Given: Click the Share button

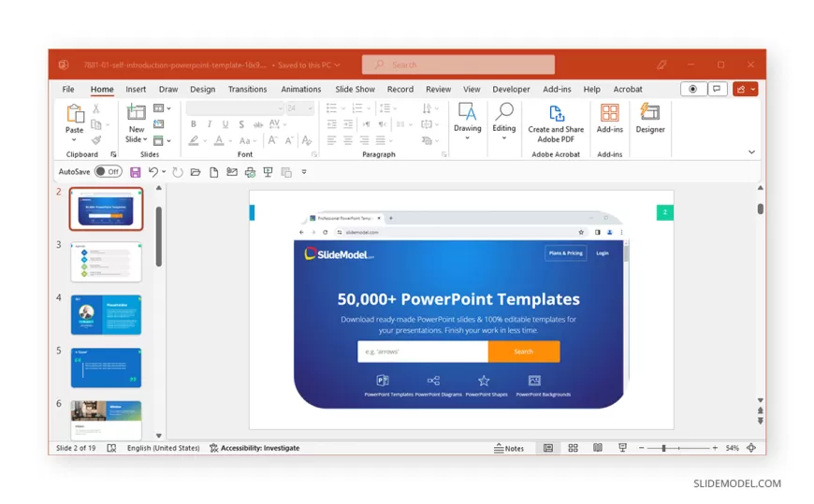Looking at the screenshot, I should [741, 89].
